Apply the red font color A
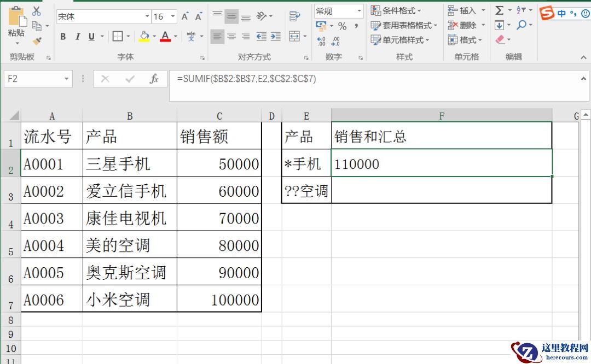Image resolution: width=591 pixels, height=364 pixels. 165,37
